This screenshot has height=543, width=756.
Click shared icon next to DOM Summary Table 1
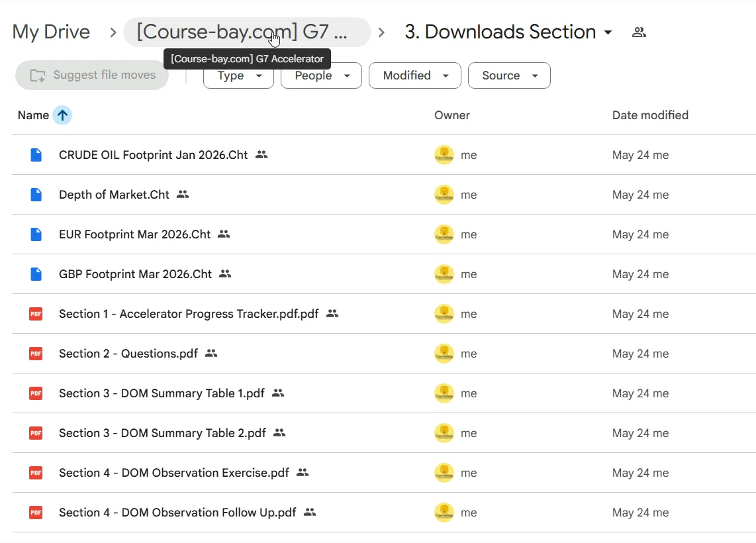pyautogui.click(x=278, y=393)
